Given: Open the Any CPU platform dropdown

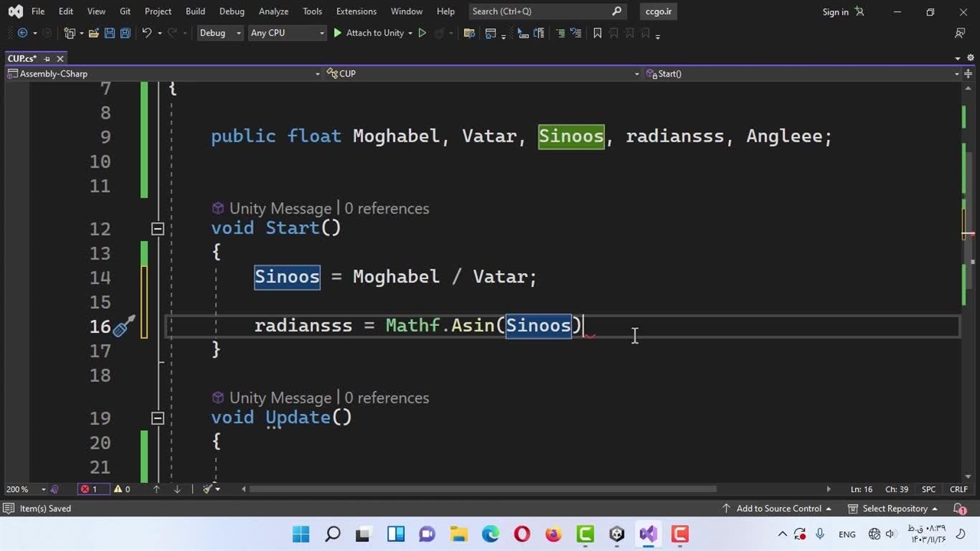Looking at the screenshot, I should [287, 33].
